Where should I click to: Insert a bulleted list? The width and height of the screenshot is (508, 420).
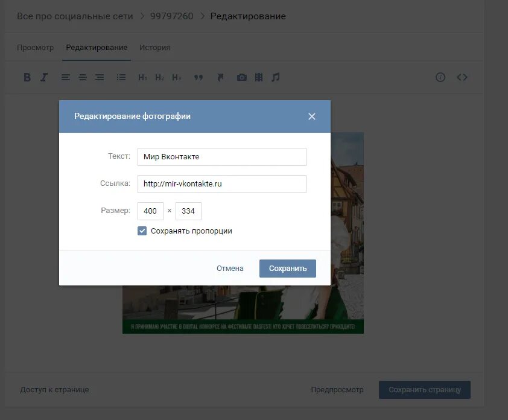tap(121, 77)
